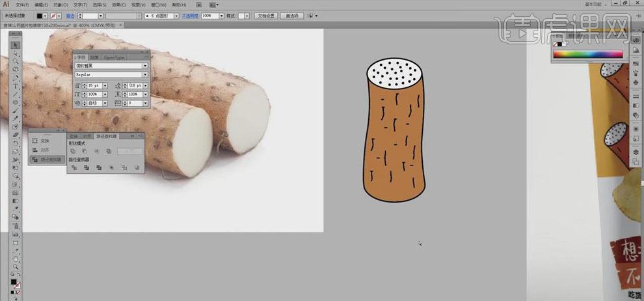
Task: Select the Paintbrush tool
Action: [x=16, y=110]
